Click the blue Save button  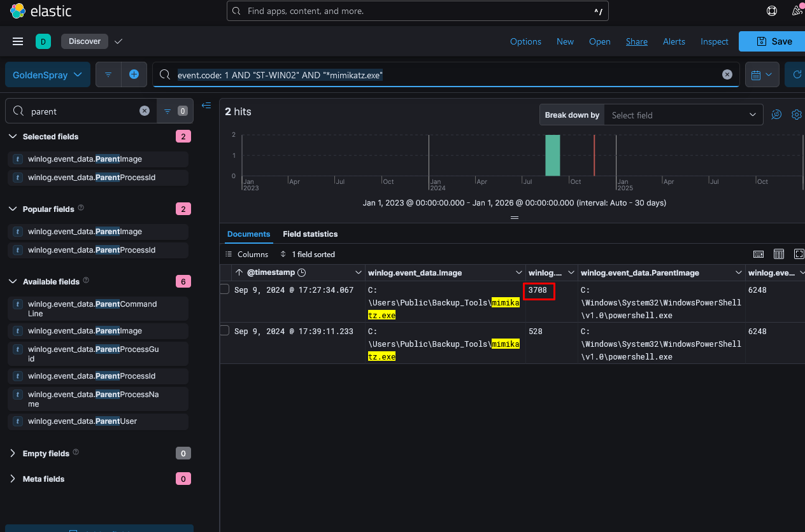pos(774,41)
